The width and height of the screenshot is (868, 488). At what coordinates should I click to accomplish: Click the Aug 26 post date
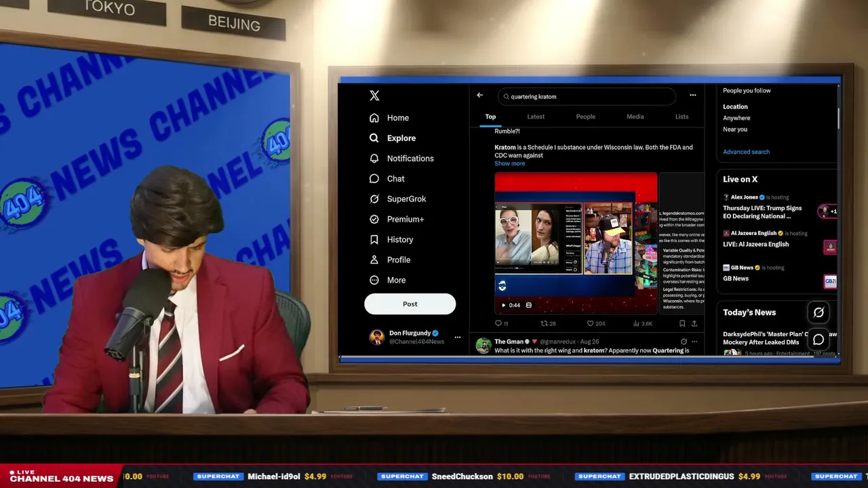point(590,342)
